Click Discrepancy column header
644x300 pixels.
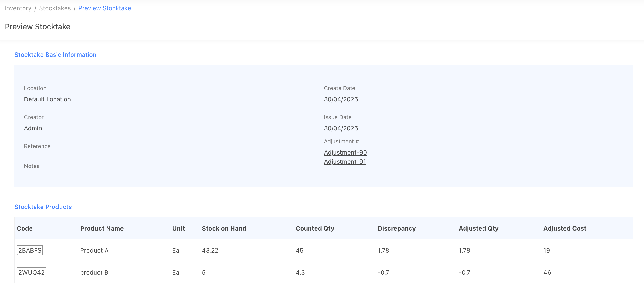(x=396, y=228)
